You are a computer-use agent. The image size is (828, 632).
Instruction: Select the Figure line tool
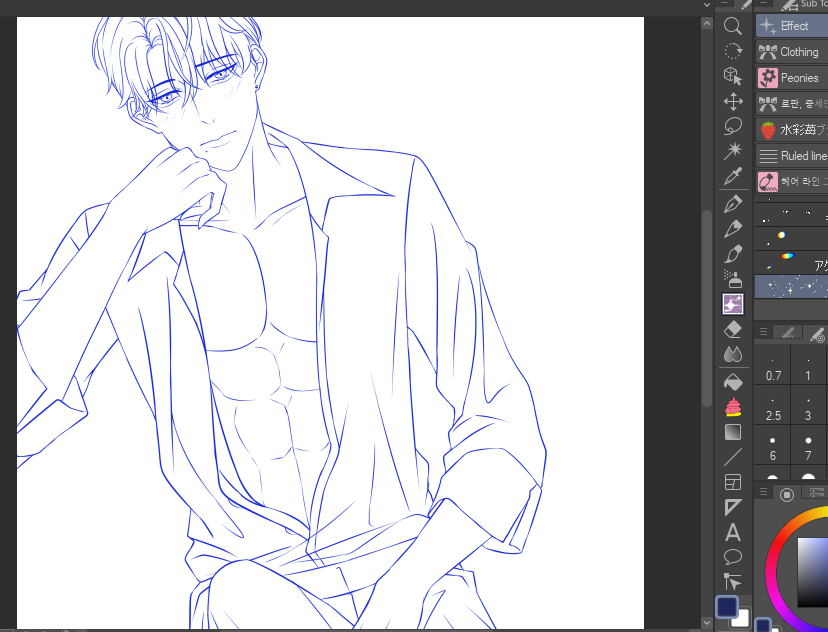click(732, 457)
